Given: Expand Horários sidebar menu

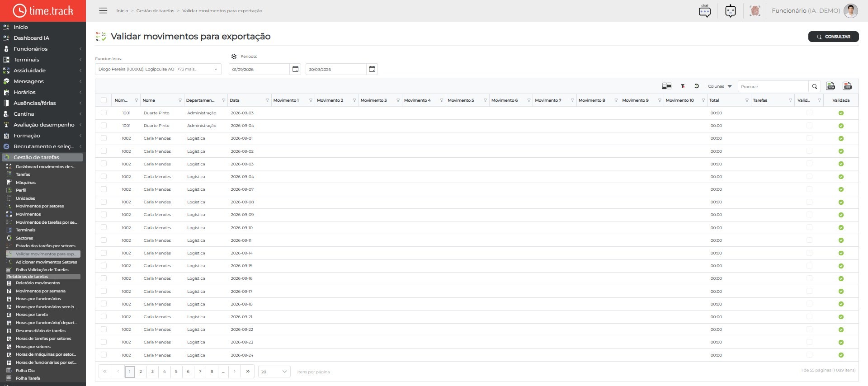Looking at the screenshot, I should pyautogui.click(x=42, y=92).
